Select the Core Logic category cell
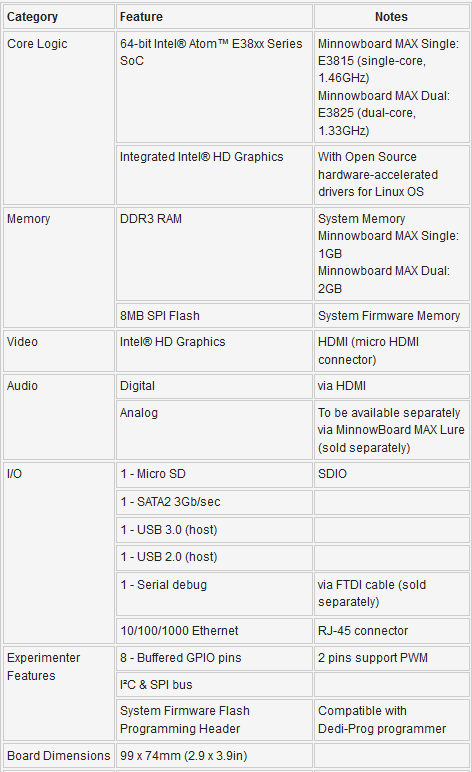Screen dimensions: 472x772 click(59, 118)
